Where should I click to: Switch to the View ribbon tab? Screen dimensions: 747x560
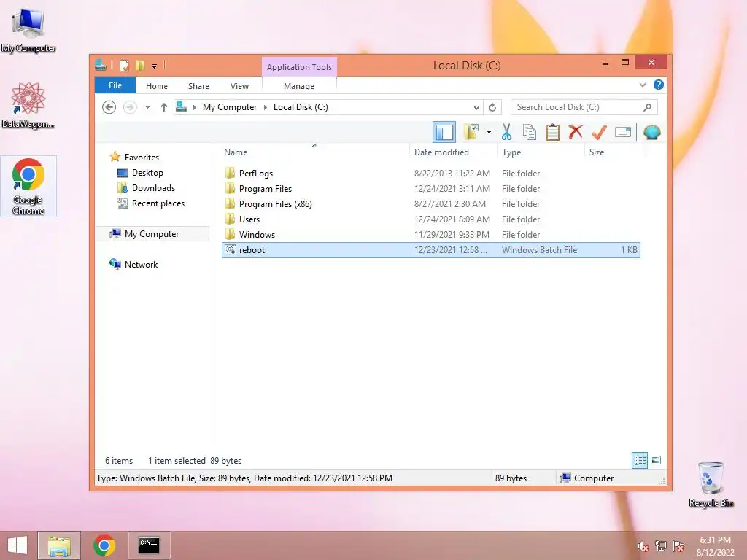pos(239,86)
